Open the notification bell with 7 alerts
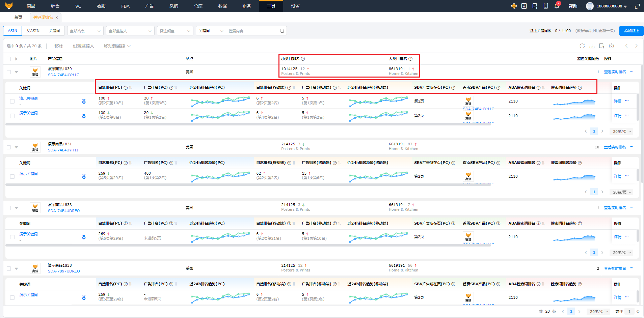644x318 pixels. [557, 6]
